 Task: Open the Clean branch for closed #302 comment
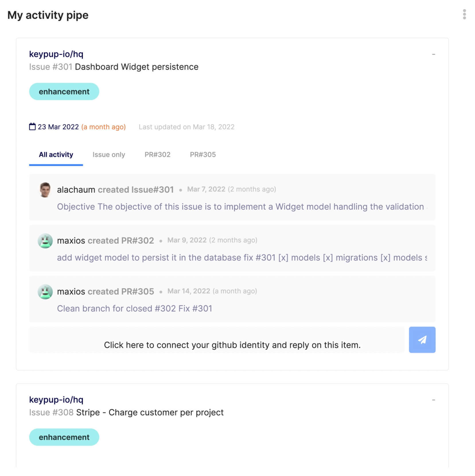(134, 309)
